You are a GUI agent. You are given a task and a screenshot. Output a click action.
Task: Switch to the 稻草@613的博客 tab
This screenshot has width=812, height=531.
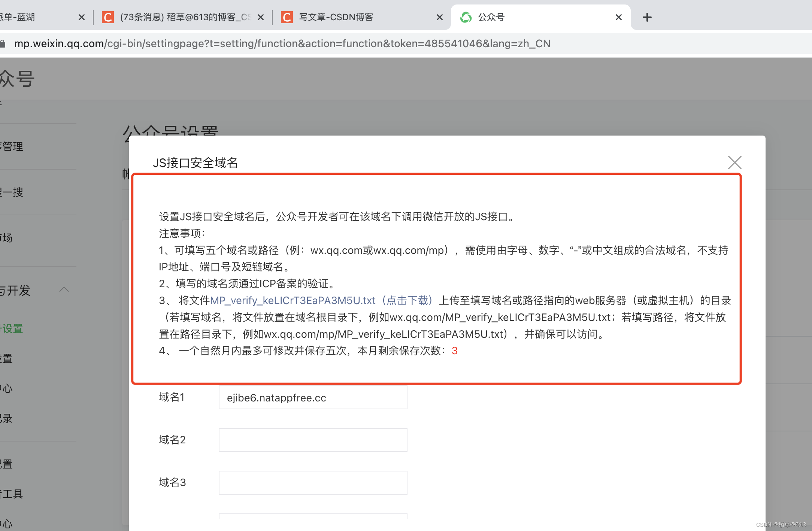[x=185, y=17]
